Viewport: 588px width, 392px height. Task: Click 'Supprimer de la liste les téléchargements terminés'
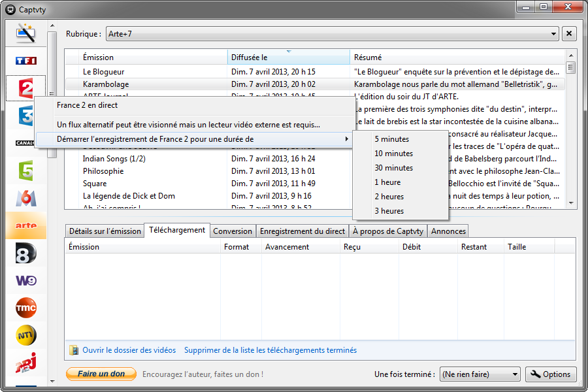click(x=270, y=350)
